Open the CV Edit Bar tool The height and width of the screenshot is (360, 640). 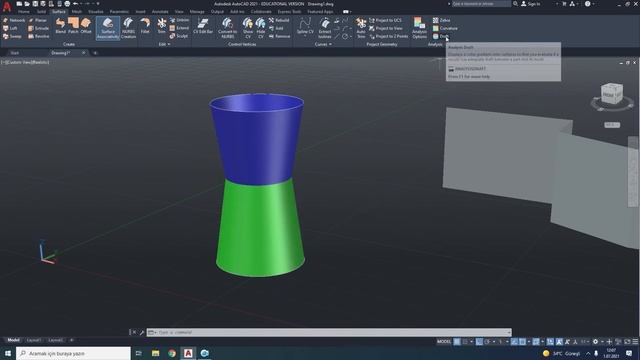click(203, 26)
